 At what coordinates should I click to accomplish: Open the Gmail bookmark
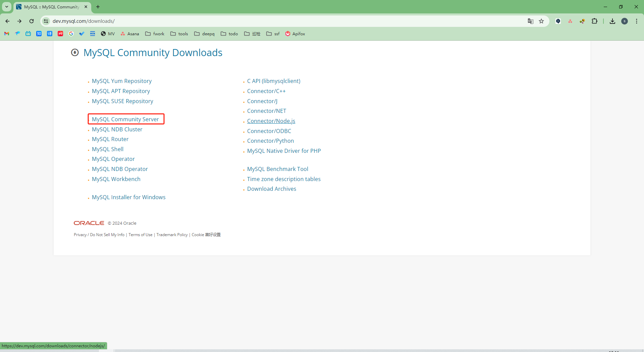[7, 34]
